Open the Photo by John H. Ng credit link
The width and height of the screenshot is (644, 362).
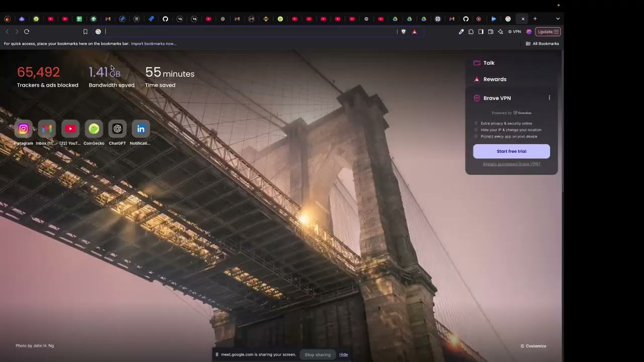[x=35, y=346]
